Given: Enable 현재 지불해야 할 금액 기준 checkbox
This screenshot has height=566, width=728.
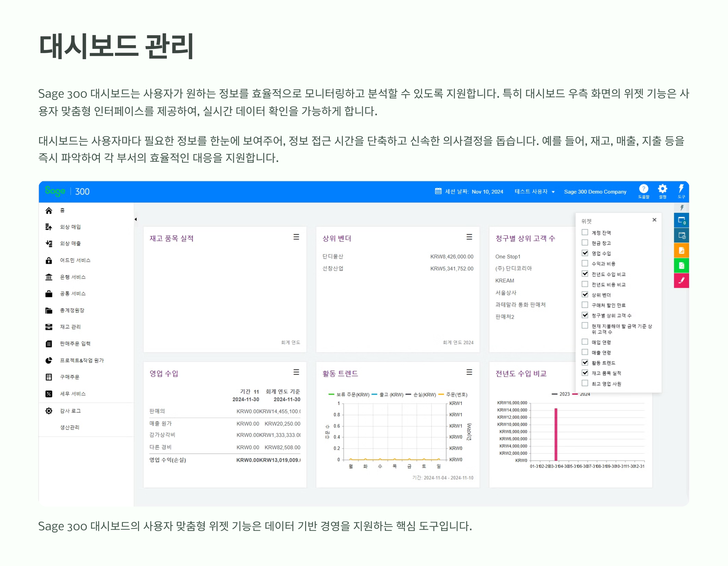Looking at the screenshot, I should pos(585,326).
